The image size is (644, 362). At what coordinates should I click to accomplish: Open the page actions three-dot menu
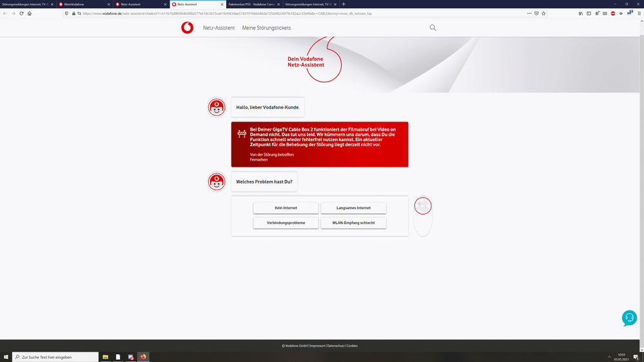point(529,13)
